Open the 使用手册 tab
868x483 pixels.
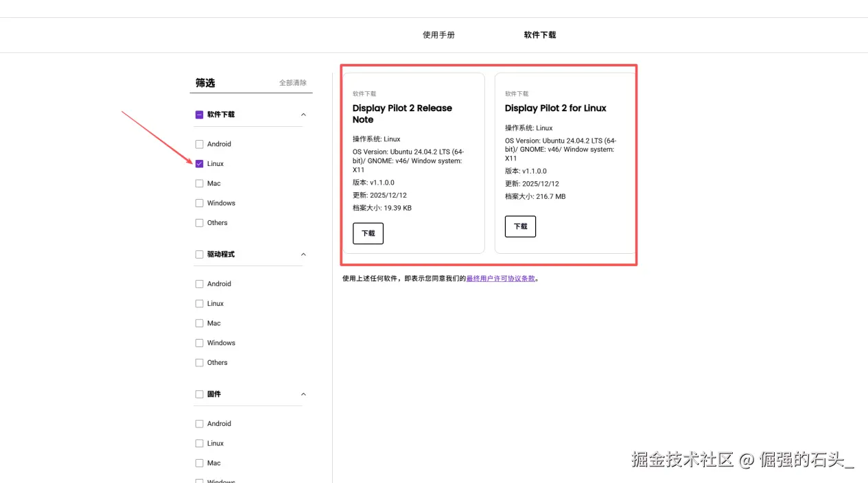coord(438,35)
